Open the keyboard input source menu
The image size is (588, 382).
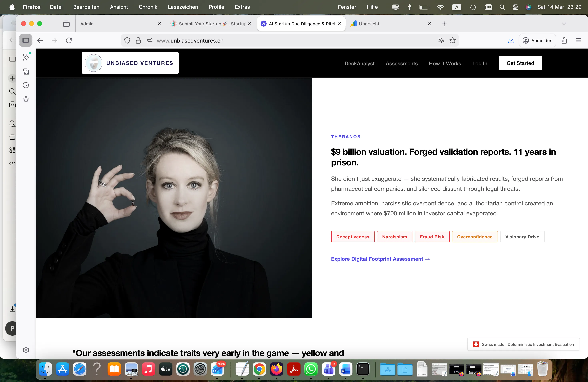coord(457,7)
